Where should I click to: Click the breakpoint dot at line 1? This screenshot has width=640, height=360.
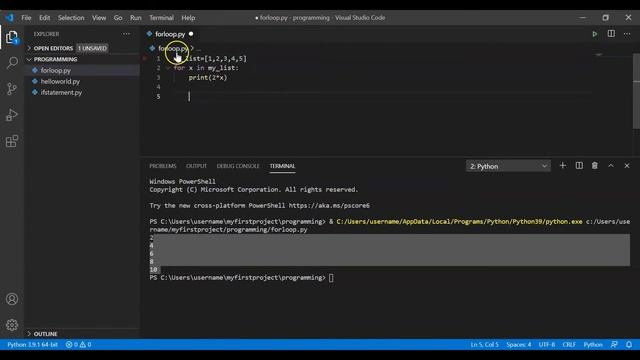[x=144, y=58]
